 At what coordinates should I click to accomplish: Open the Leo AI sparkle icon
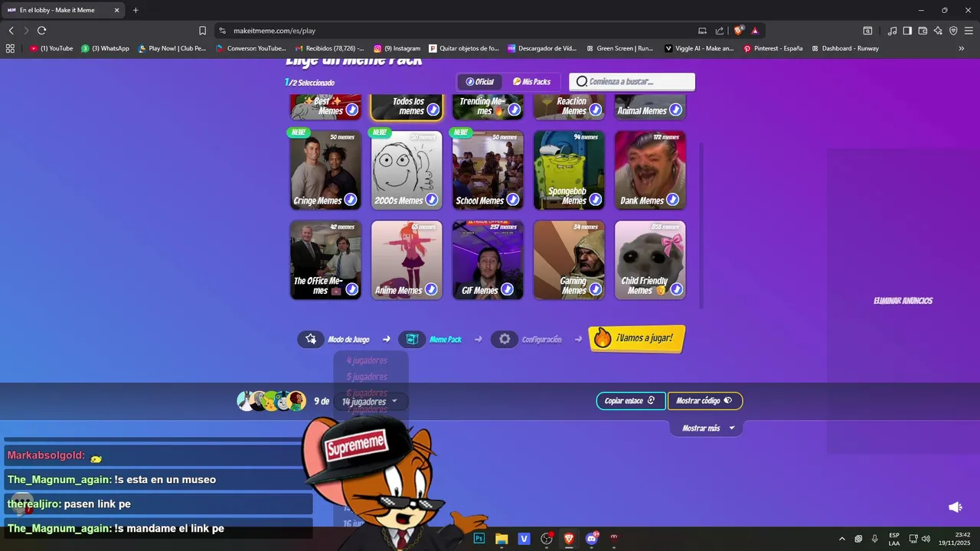[938, 31]
